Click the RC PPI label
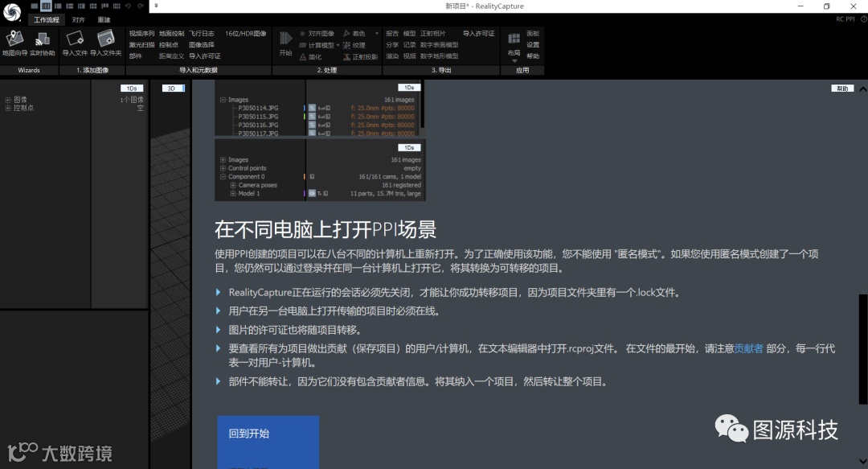This screenshot has height=469, width=868. click(845, 19)
